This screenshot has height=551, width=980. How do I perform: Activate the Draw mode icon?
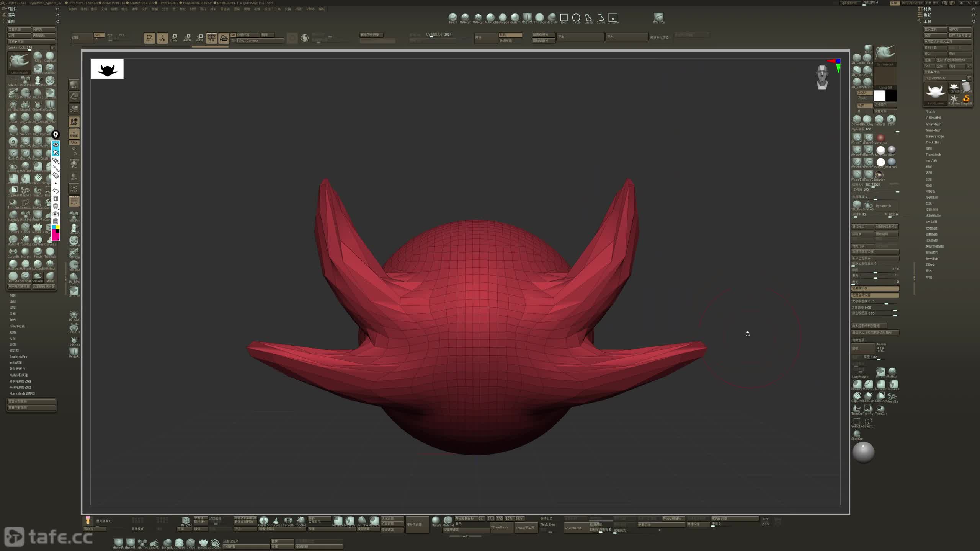pyautogui.click(x=162, y=38)
